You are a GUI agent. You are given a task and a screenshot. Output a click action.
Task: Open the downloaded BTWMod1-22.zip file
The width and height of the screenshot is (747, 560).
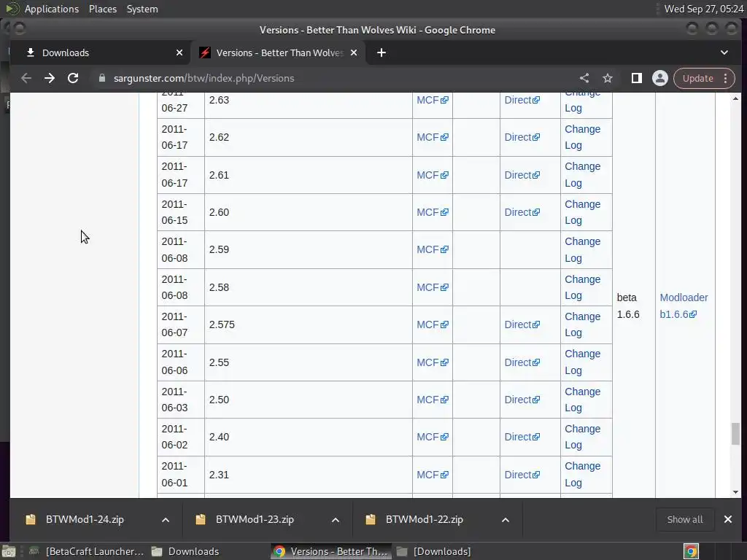[x=424, y=519]
